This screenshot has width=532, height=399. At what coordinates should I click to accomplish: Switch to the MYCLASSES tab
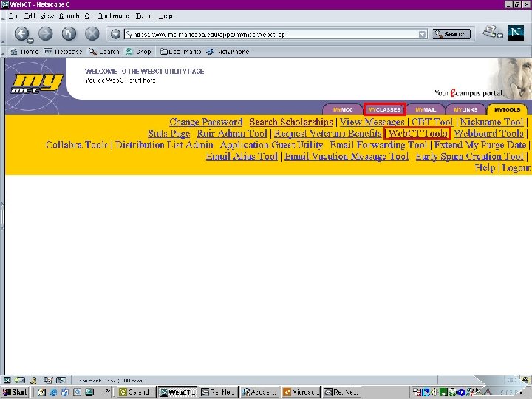[384, 109]
